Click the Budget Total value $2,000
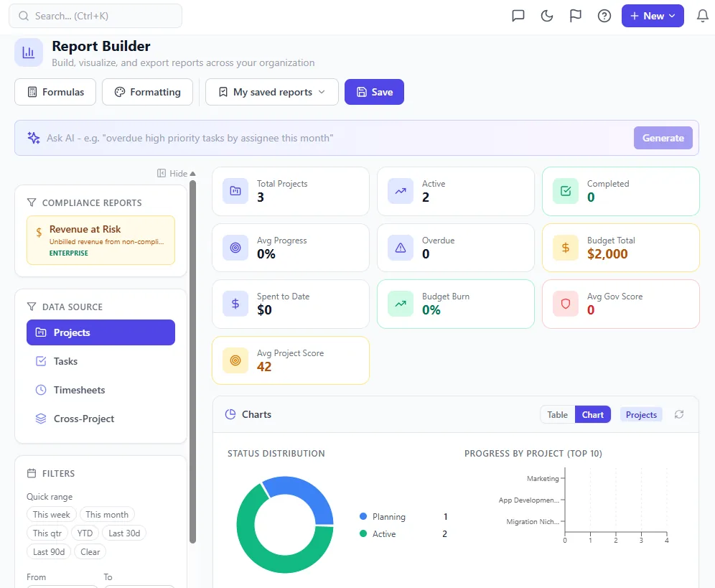The width and height of the screenshot is (715, 588). click(607, 254)
